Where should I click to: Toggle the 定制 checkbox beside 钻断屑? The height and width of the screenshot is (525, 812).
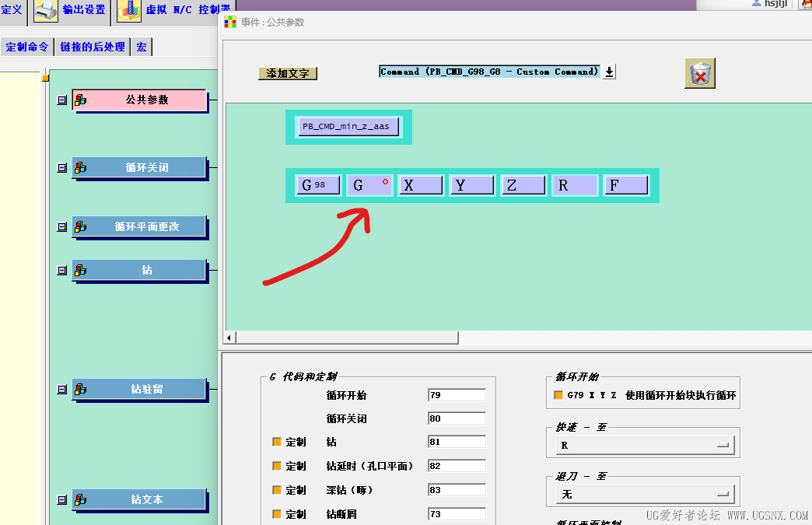click(278, 513)
